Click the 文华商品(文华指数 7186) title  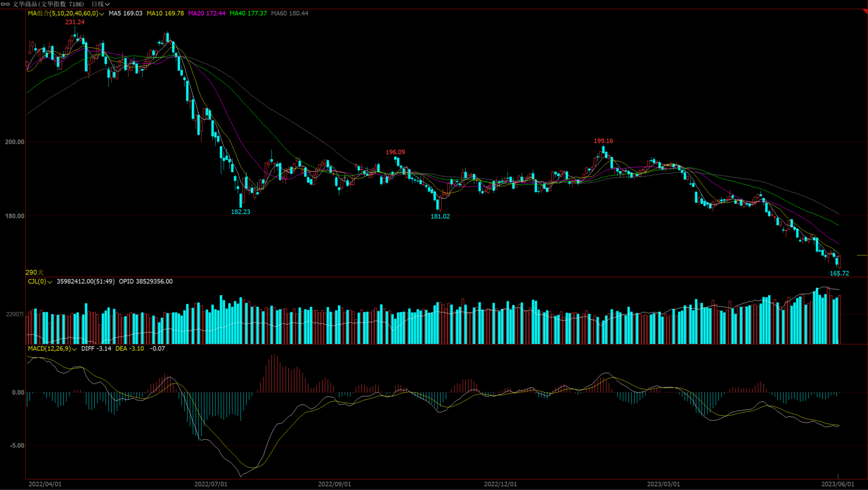(48, 4)
